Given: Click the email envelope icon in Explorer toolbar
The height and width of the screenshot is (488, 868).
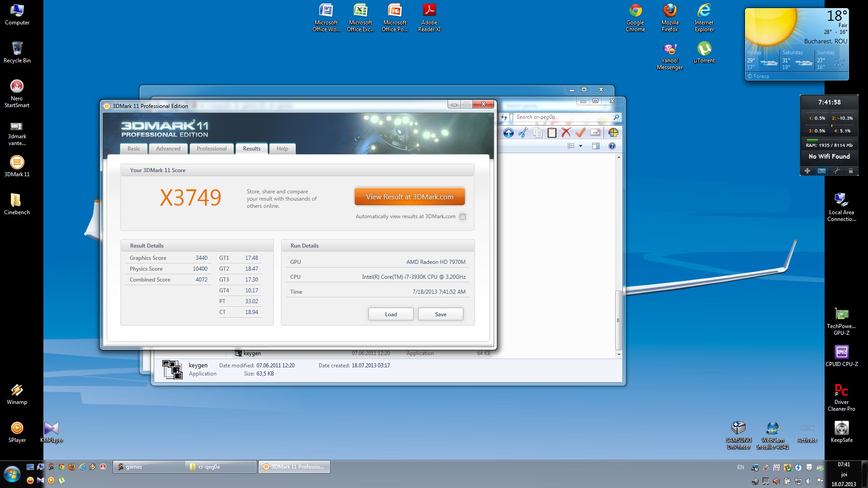Looking at the screenshot, I should (595, 132).
